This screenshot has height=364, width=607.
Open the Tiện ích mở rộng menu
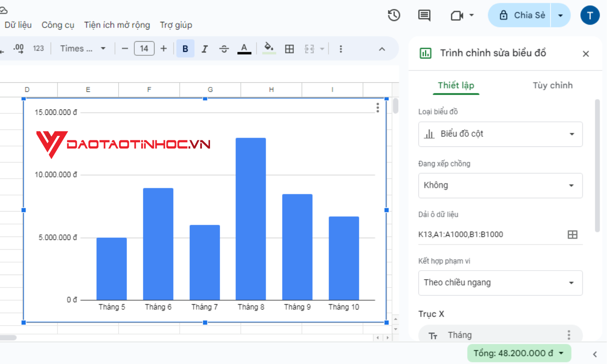117,25
